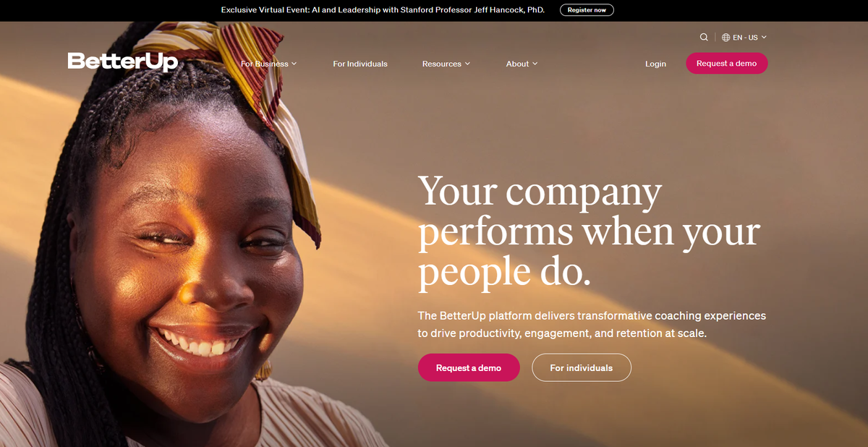The width and height of the screenshot is (868, 447).
Task: Click Request a demo below the headline
Action: 469,367
